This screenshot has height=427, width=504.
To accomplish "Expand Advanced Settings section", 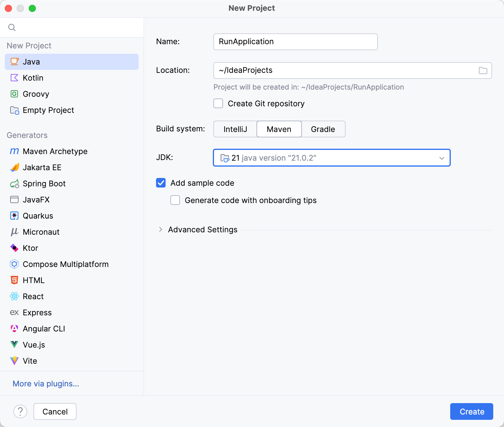I will point(161,230).
